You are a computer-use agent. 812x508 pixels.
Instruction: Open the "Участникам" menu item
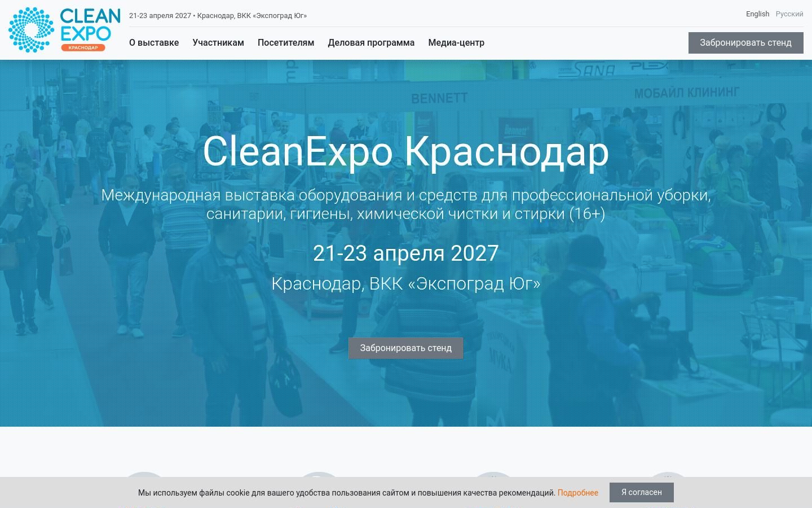pos(218,43)
